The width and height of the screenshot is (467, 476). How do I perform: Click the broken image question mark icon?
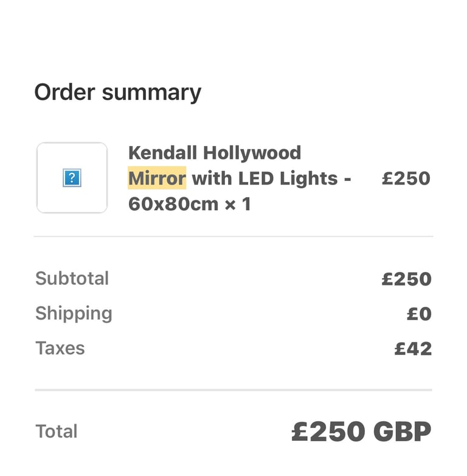pyautogui.click(x=72, y=178)
